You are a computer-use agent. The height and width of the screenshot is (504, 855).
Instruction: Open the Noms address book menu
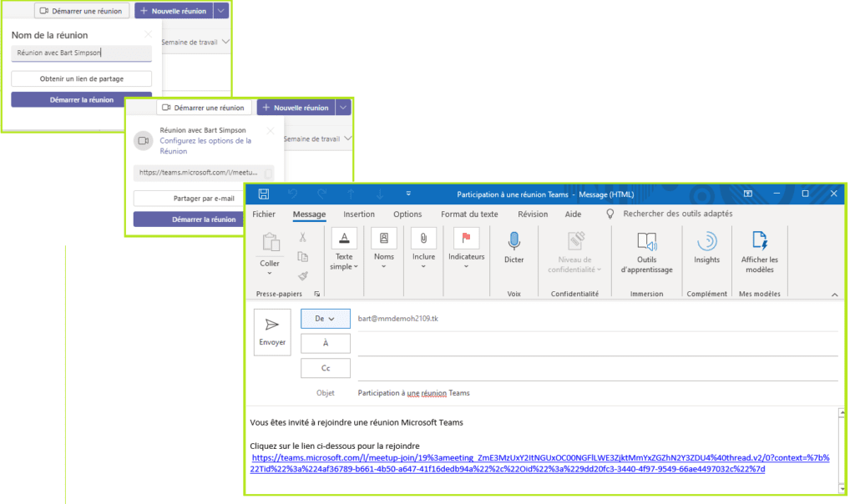(384, 249)
